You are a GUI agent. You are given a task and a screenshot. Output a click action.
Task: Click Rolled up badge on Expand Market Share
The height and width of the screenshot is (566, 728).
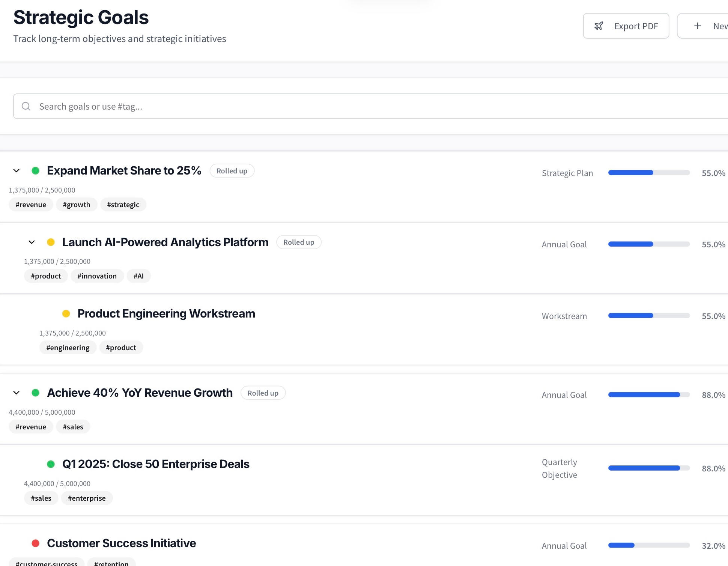[232, 171]
